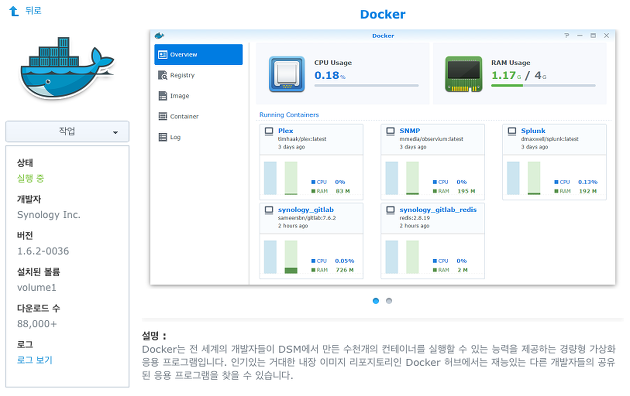
Task: Click the monitor icon beside synology_gitlab
Action: click(269, 210)
